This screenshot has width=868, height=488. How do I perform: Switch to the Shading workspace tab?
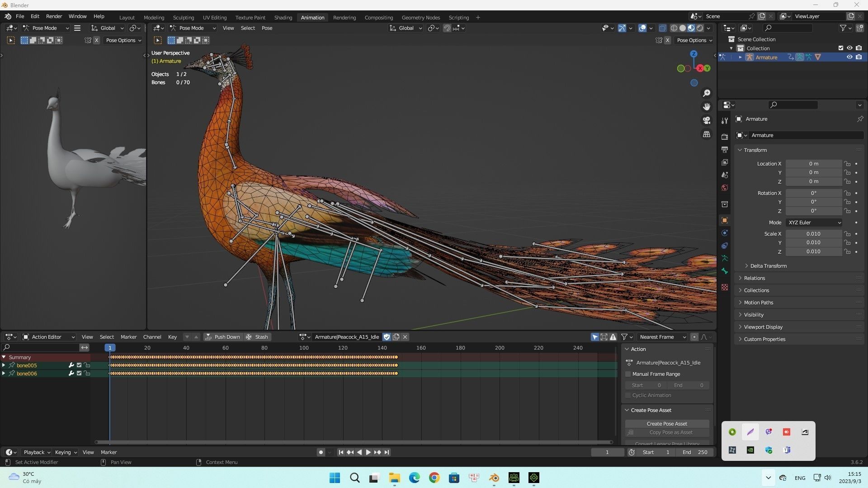click(x=283, y=18)
